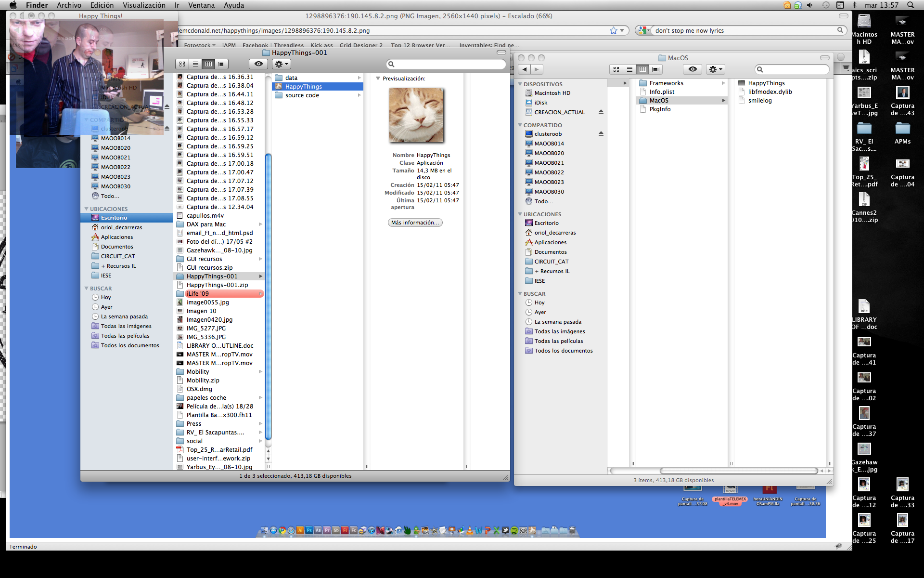Collapse BUSCAR section in MacOS window sidebar
This screenshot has height=578, width=924.
click(x=520, y=294)
